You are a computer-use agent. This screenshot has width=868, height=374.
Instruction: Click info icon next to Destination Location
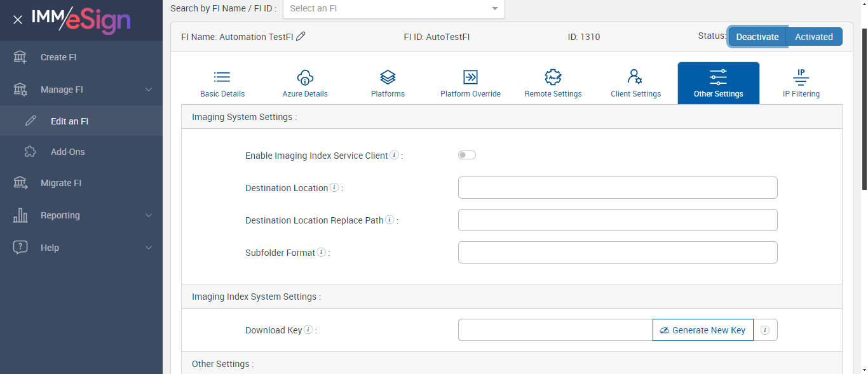334,188
